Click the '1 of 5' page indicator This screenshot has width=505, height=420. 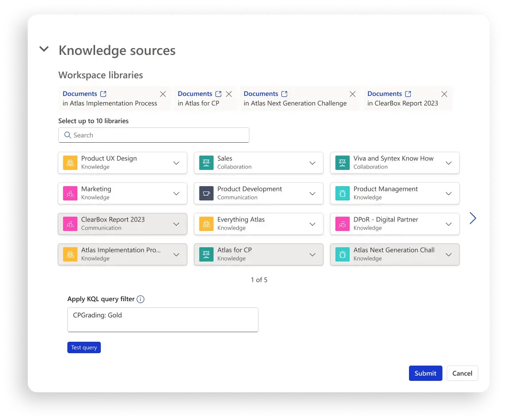point(259,280)
